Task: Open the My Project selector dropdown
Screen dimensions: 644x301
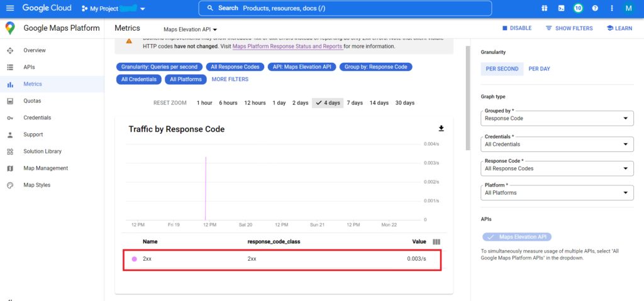Action: (x=113, y=9)
